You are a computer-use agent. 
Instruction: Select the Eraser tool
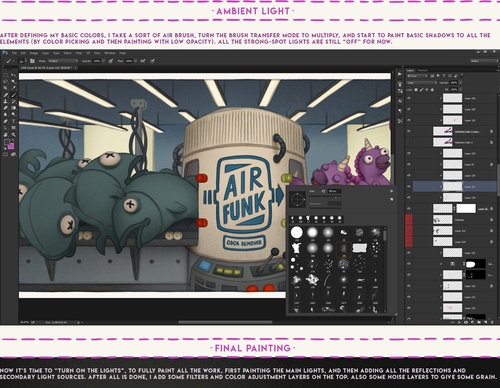[6, 108]
